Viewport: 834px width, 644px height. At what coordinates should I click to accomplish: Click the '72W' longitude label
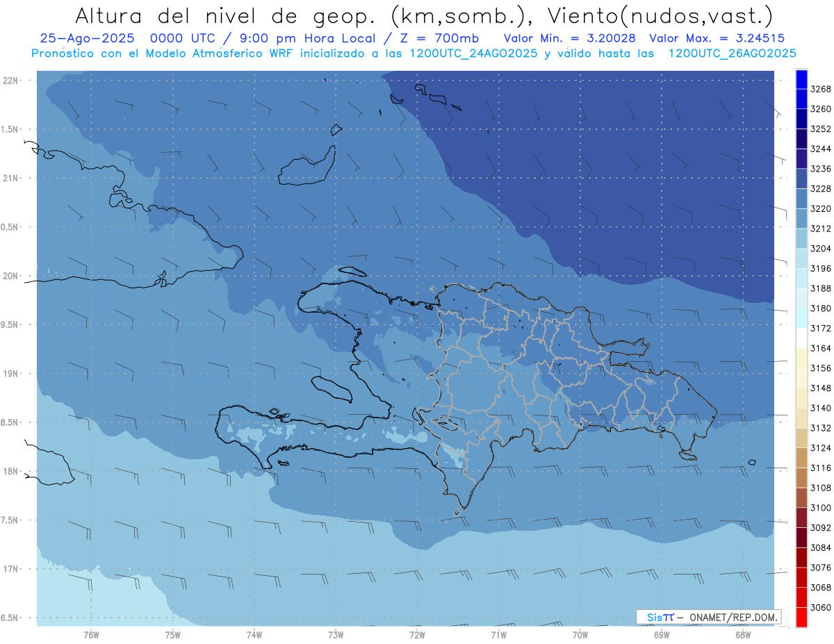click(x=417, y=634)
